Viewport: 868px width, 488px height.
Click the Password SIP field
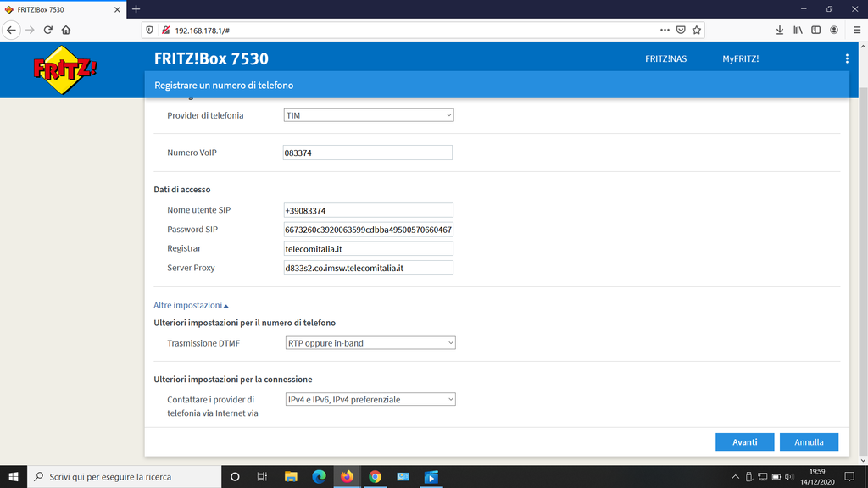[369, 230]
